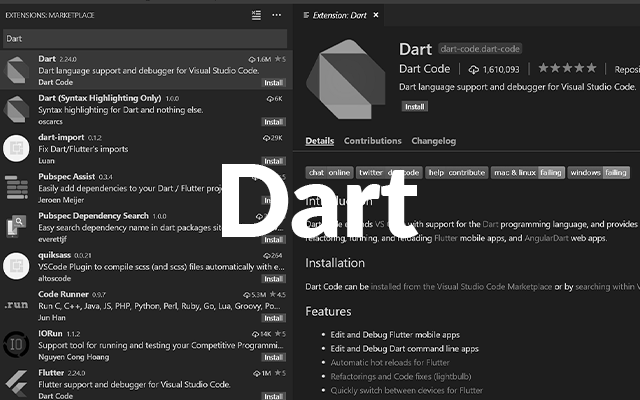Switch to the Contributions tab

(373, 141)
